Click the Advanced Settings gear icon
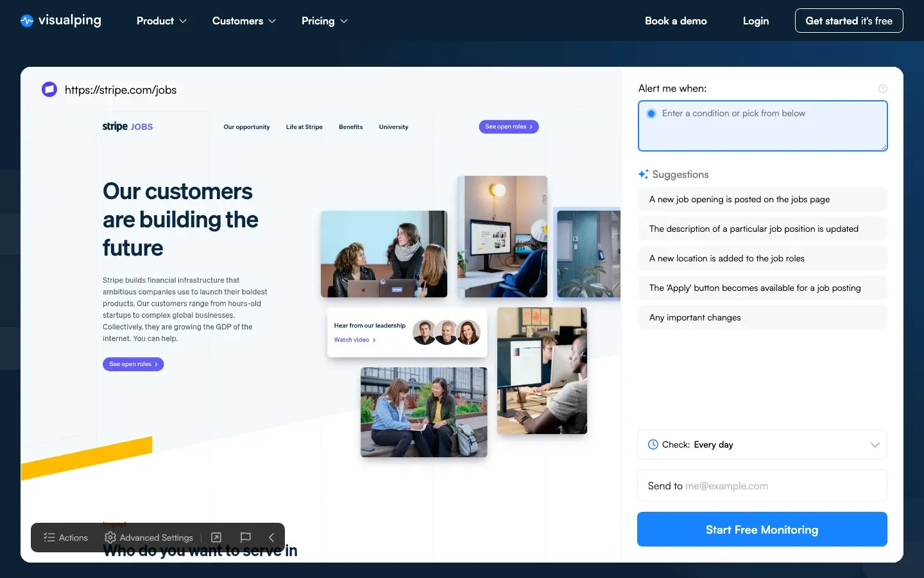Screen dimensions: 924x578 click(110, 538)
